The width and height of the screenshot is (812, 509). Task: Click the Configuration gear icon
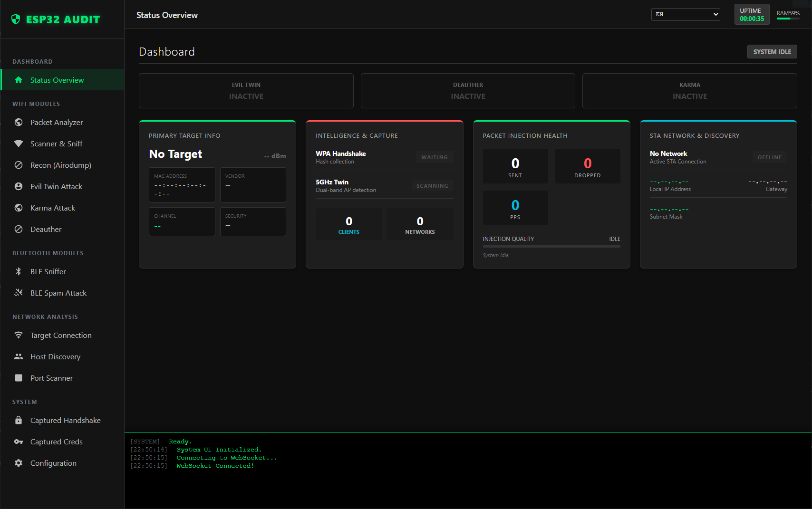pos(19,463)
